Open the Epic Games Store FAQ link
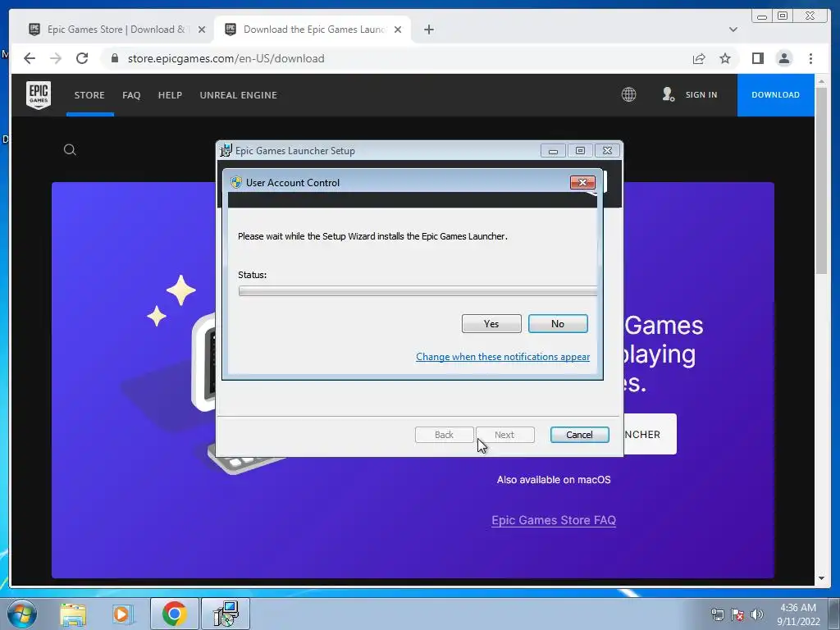 554,520
